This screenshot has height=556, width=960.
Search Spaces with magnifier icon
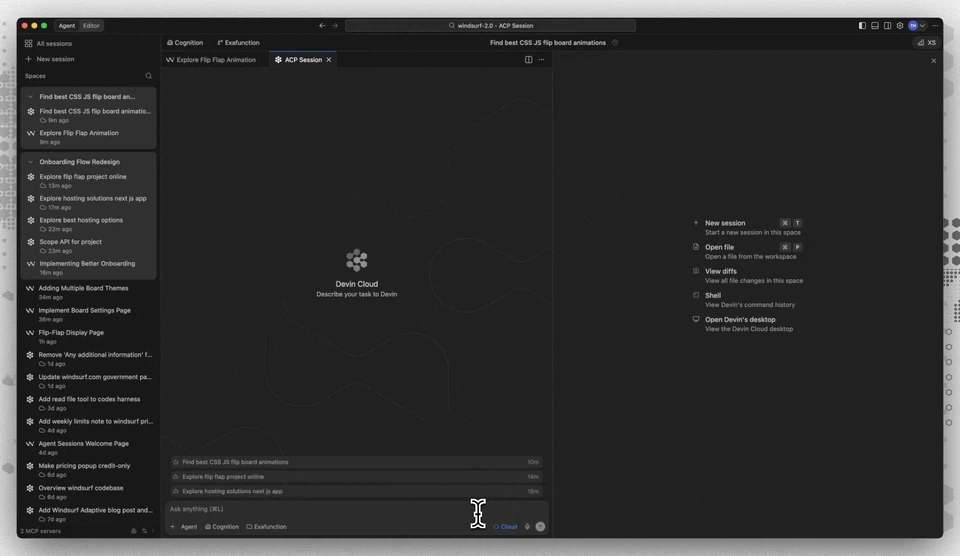[x=148, y=76]
